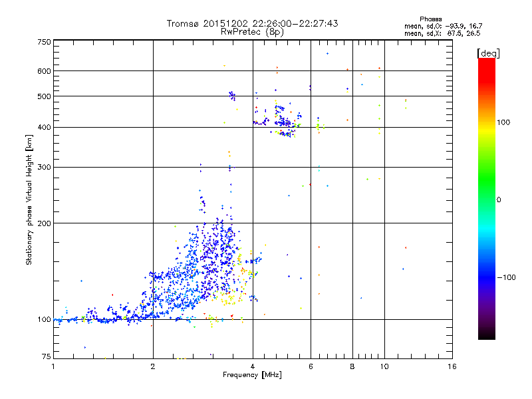
Task: Click the y-axis tick label '75'
Action: (47, 356)
